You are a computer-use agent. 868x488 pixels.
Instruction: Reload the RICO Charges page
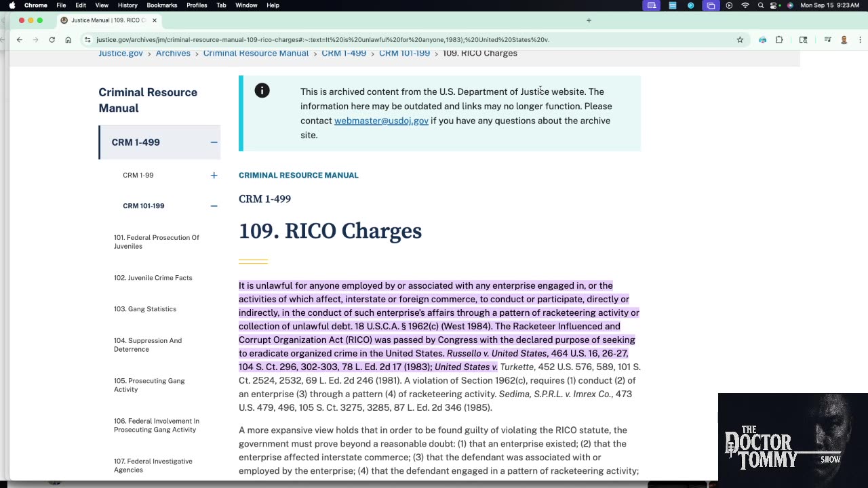tap(52, 40)
